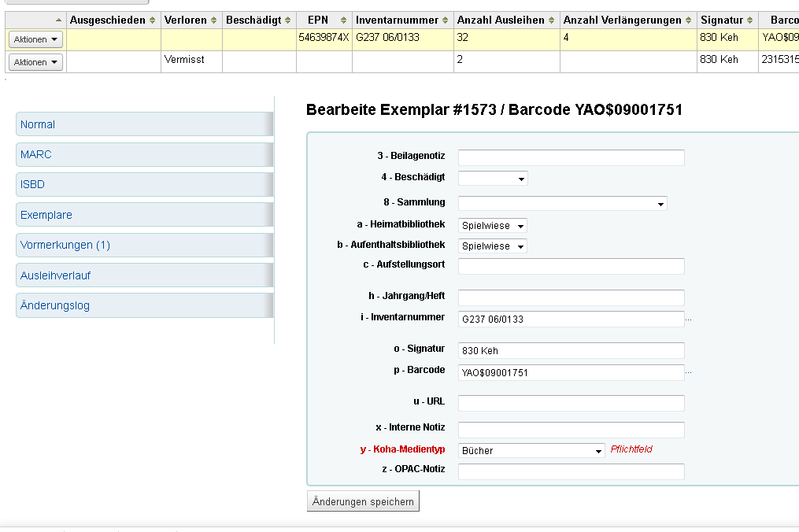Click sort arrows next to Verloren header
Image resolution: width=799 pixels, height=532 pixels.
(213, 20)
